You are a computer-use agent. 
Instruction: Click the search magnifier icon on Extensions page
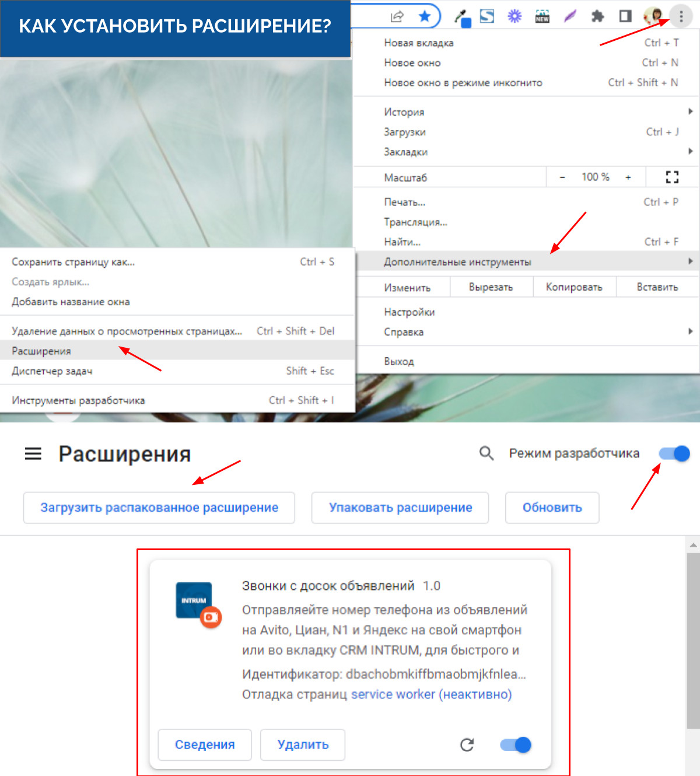(x=487, y=453)
